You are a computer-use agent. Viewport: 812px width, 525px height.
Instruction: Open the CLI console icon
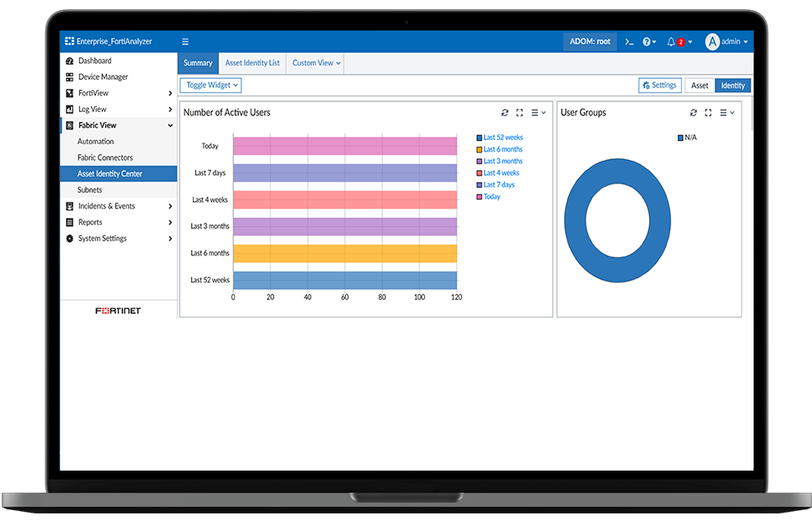[x=628, y=41]
